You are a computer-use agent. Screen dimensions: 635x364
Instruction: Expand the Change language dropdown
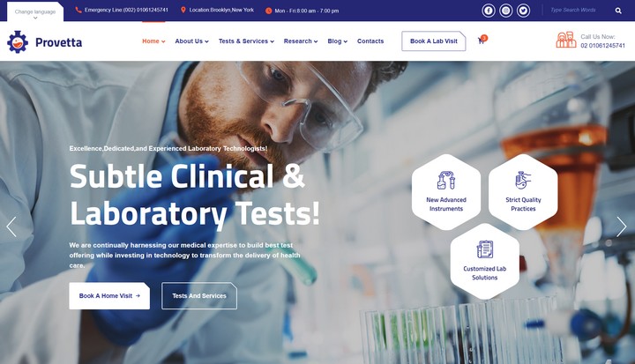pyautogui.click(x=35, y=12)
